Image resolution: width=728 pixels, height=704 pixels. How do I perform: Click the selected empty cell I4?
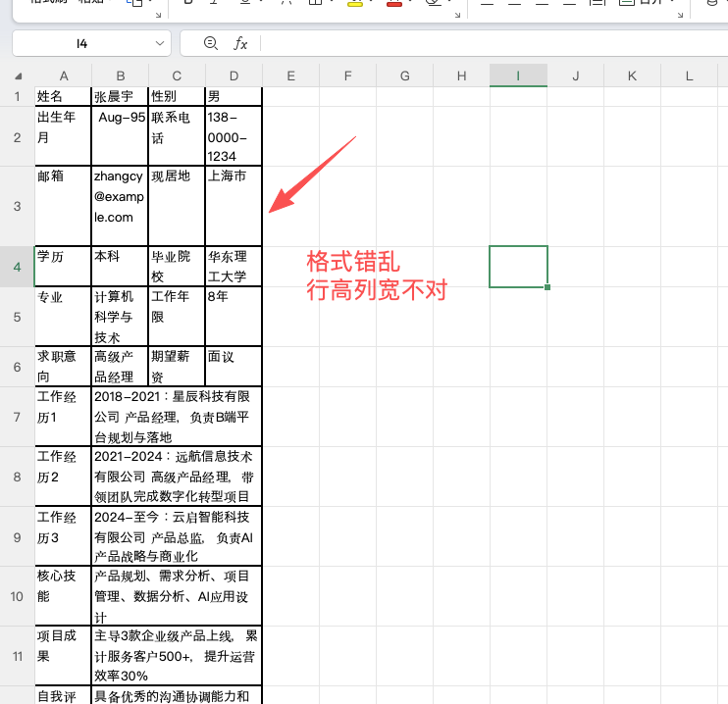(518, 267)
